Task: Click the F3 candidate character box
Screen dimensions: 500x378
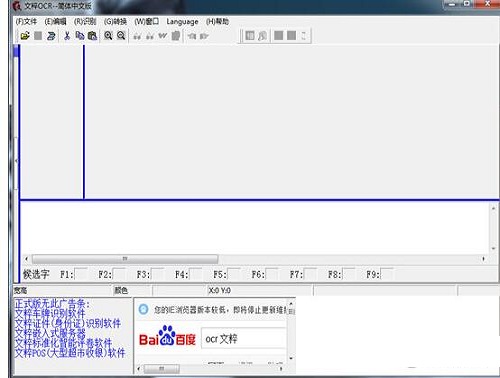Action: [157, 274]
